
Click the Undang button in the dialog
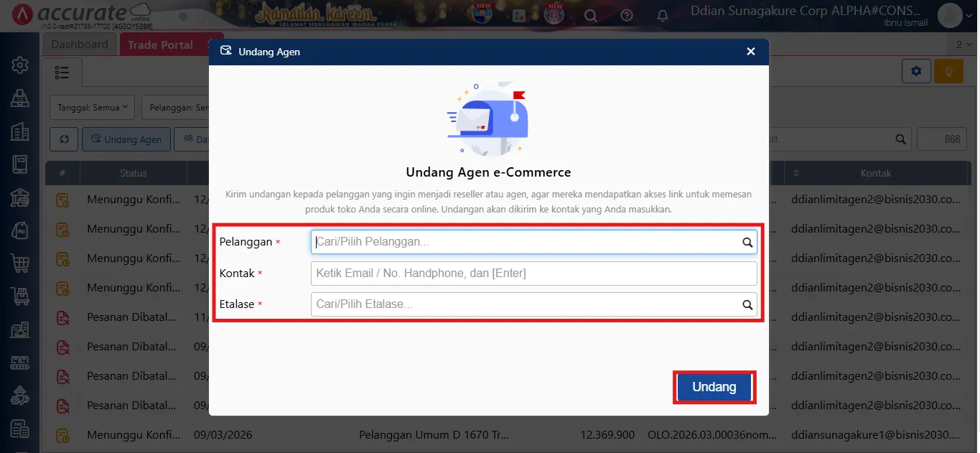coord(714,387)
